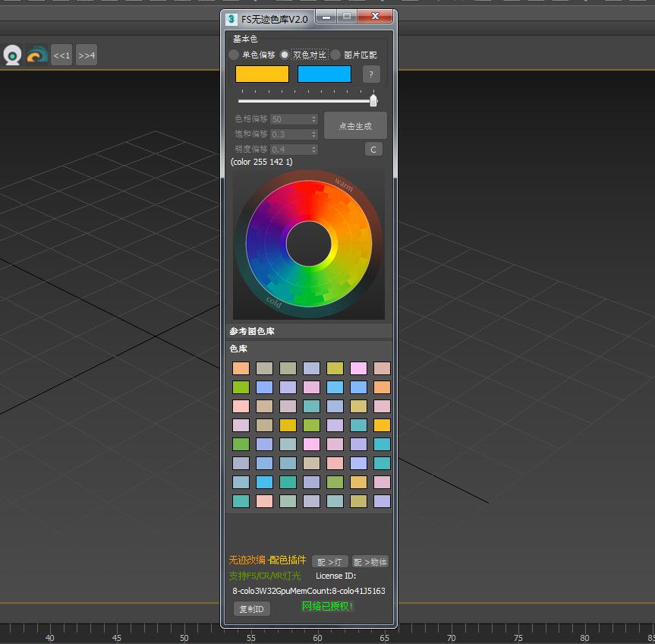Click the 色相偏移 spinner arrows
This screenshot has width=655, height=644.
[313, 119]
